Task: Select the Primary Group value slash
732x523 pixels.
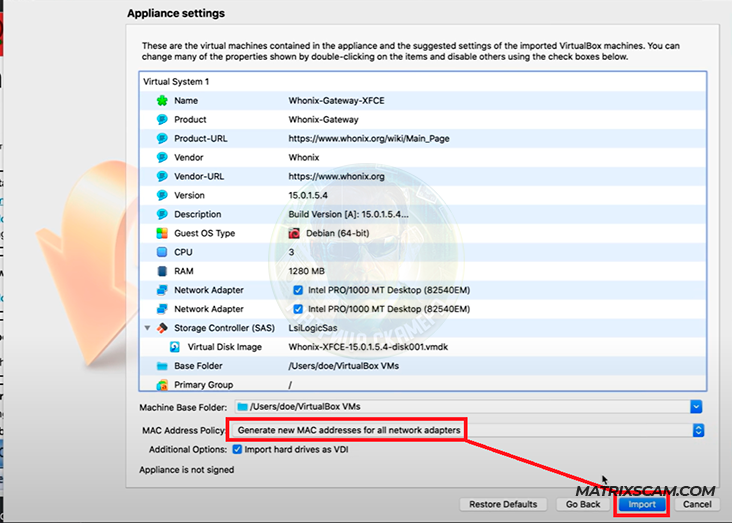Action: tap(290, 385)
